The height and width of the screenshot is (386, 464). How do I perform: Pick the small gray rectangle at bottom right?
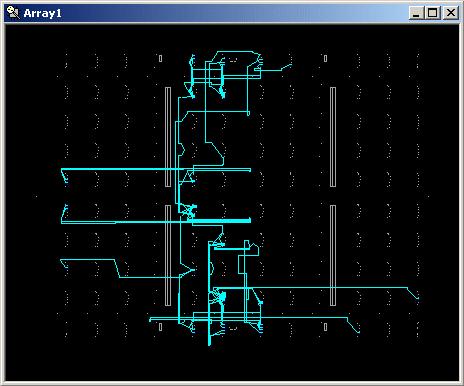pyautogui.click(x=326, y=327)
